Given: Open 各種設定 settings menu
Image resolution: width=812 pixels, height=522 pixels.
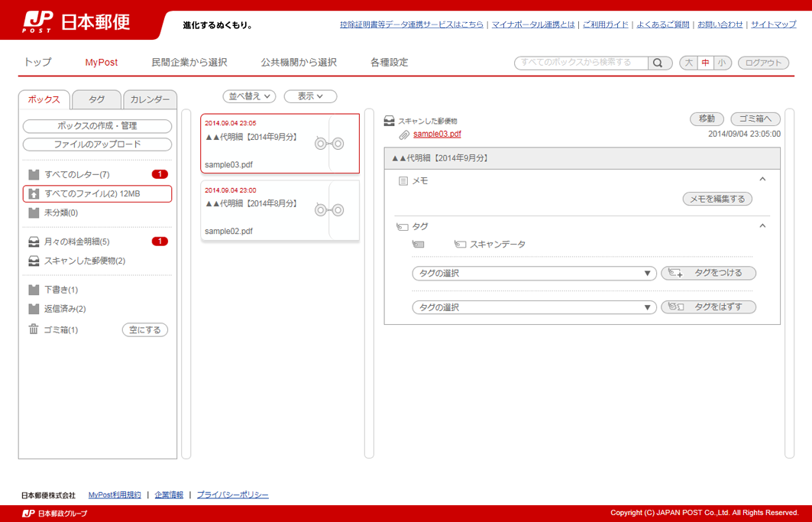Looking at the screenshot, I should coord(390,62).
